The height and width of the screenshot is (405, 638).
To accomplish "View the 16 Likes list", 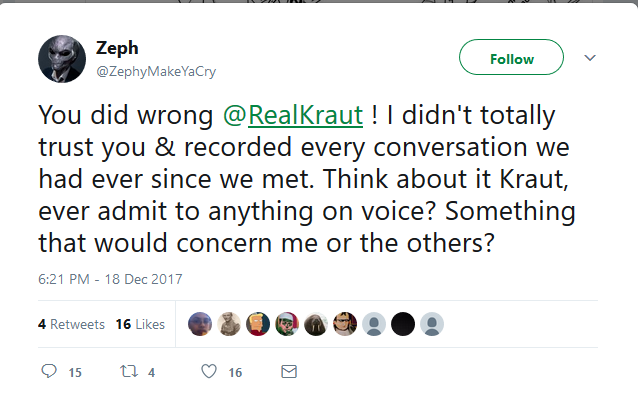I will 140,324.
